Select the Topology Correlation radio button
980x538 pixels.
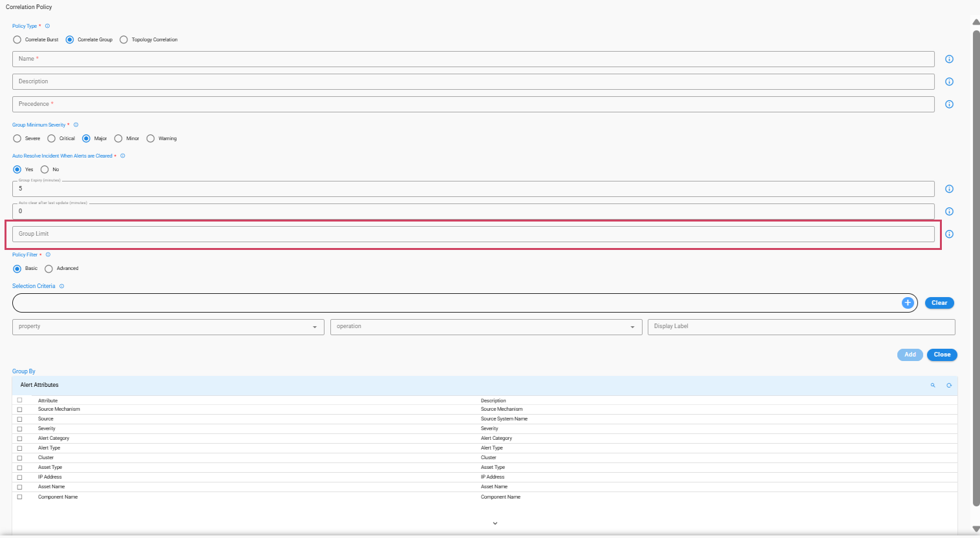tap(124, 40)
